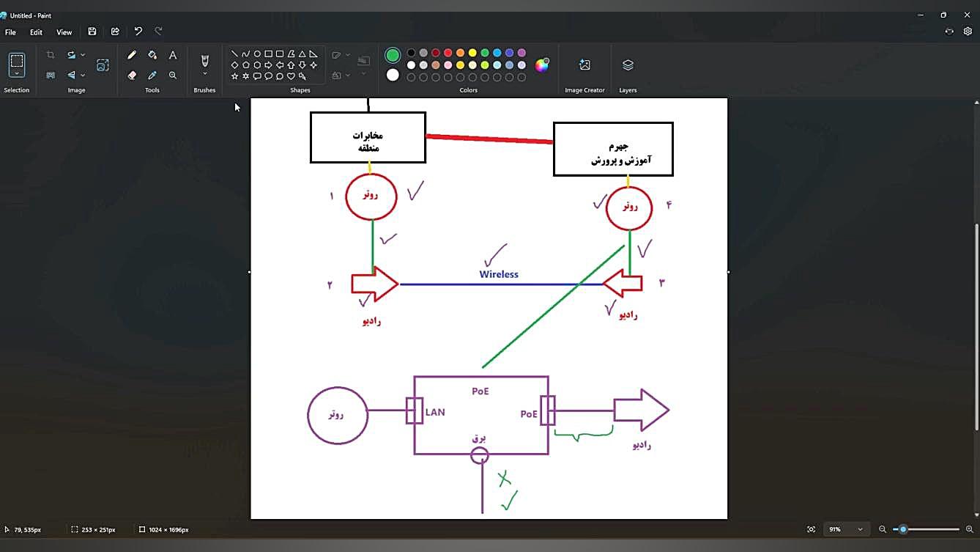
Task: Expand the Brushes dropdown arrow
Action: (x=205, y=74)
